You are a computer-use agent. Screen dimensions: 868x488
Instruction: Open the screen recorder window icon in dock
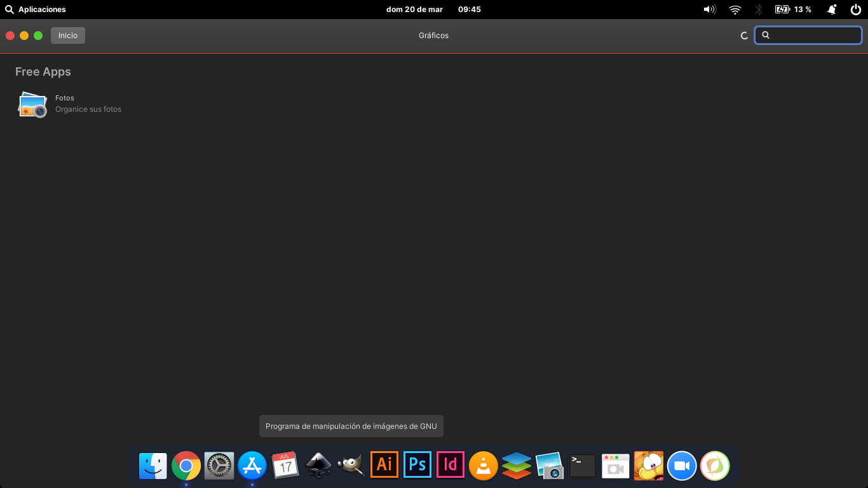(615, 466)
